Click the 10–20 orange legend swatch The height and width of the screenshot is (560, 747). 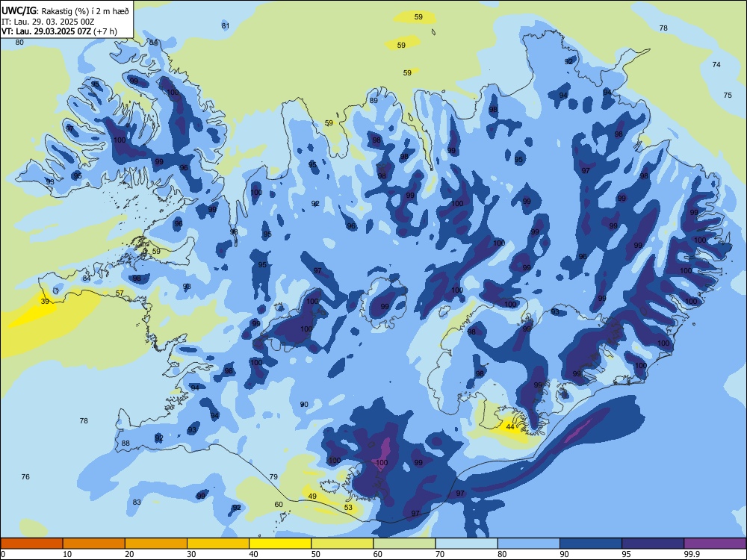[94, 544]
